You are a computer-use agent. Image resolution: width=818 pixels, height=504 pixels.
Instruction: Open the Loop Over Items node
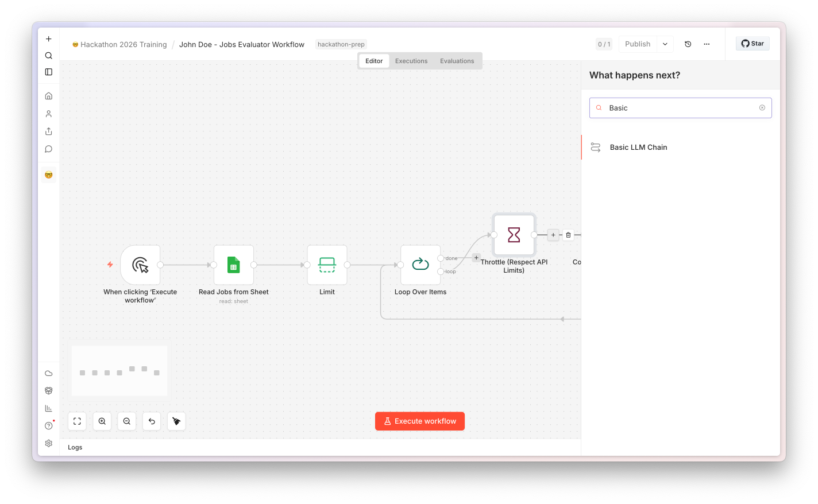pyautogui.click(x=420, y=265)
